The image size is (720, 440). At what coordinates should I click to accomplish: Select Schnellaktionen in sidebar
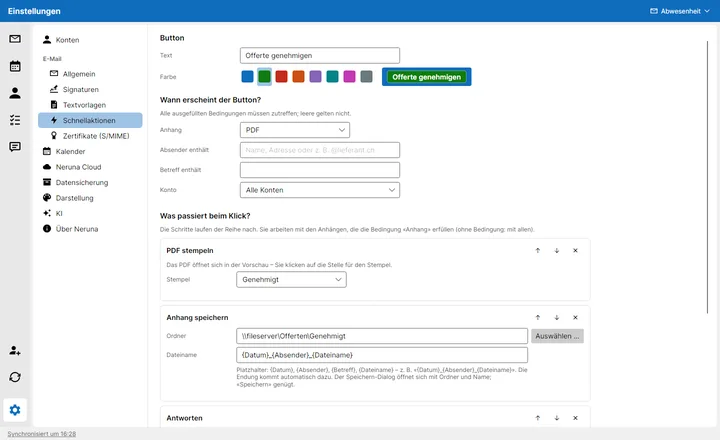[x=90, y=120]
